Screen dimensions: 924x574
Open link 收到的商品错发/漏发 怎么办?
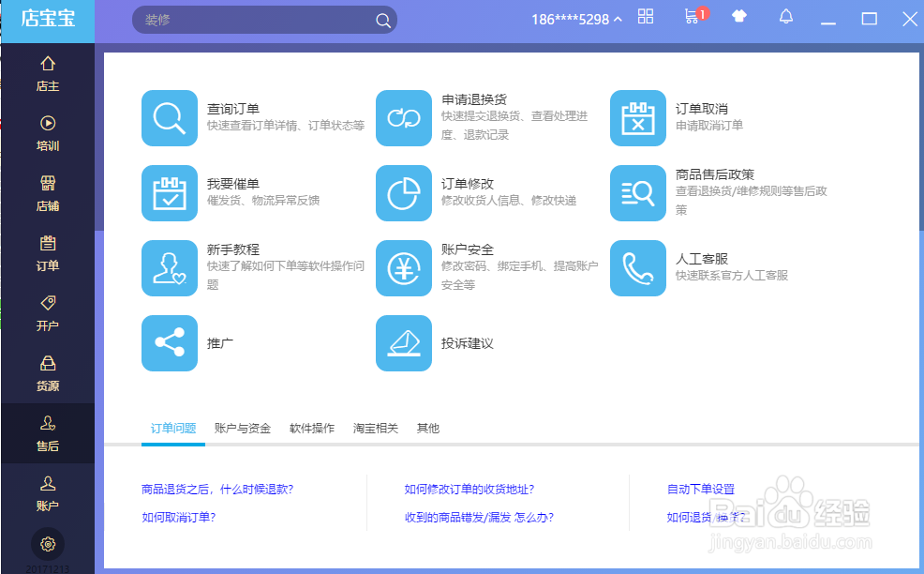point(479,518)
